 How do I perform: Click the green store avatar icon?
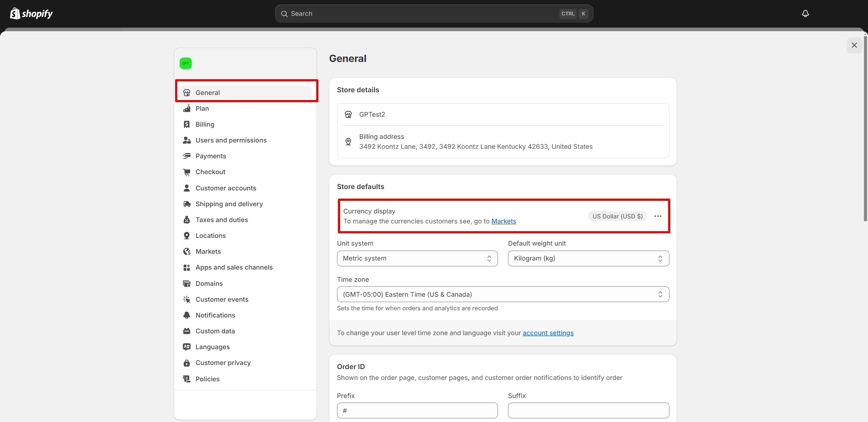coord(185,63)
